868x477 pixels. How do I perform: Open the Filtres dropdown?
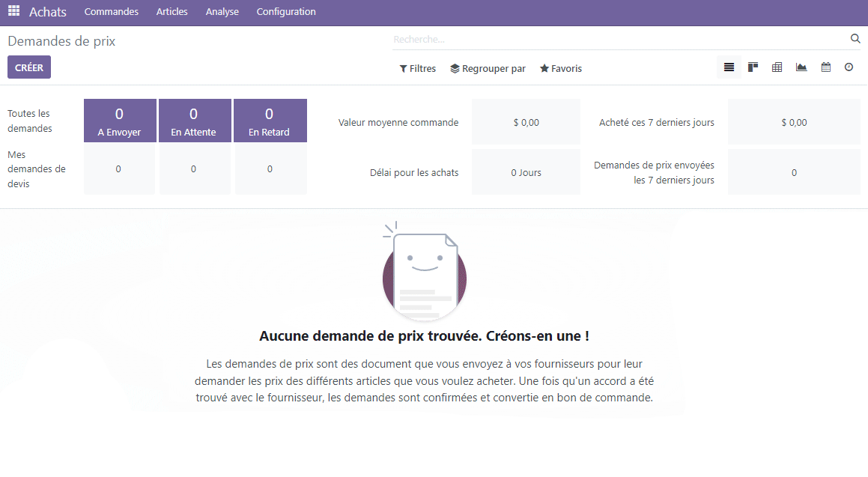[x=417, y=69]
